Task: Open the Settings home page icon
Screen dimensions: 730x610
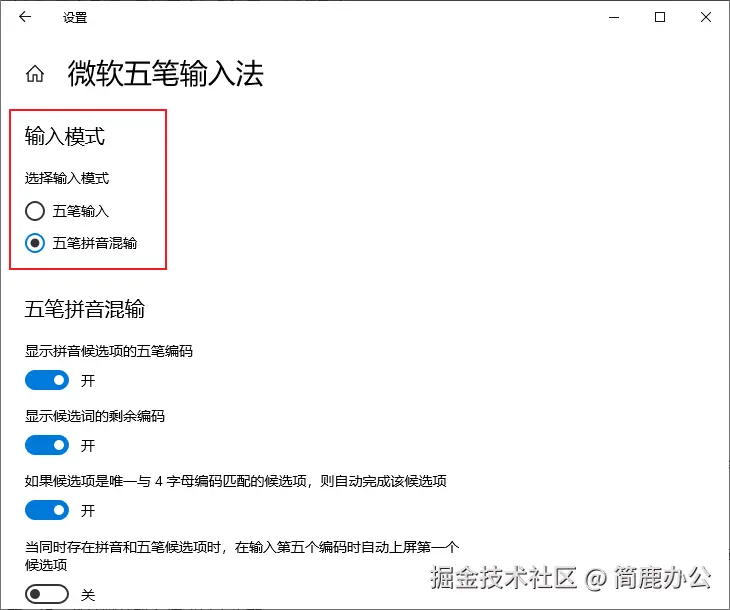Action: point(35,74)
